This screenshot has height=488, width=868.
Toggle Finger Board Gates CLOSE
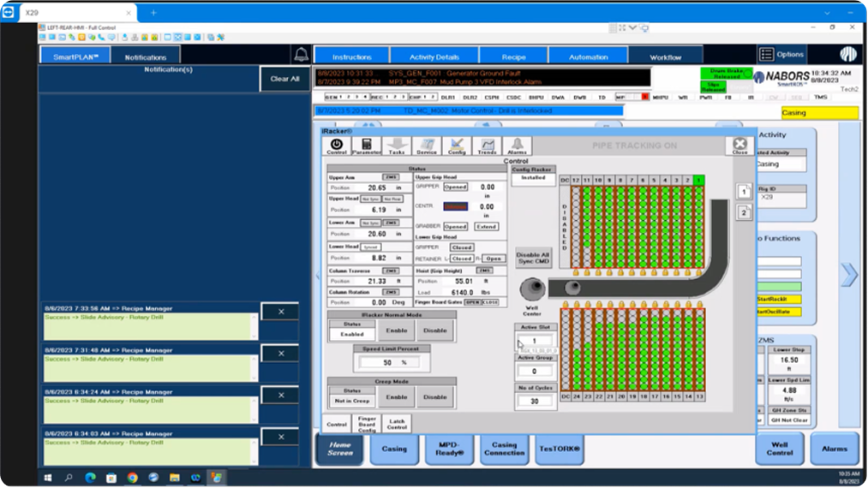[490, 302]
